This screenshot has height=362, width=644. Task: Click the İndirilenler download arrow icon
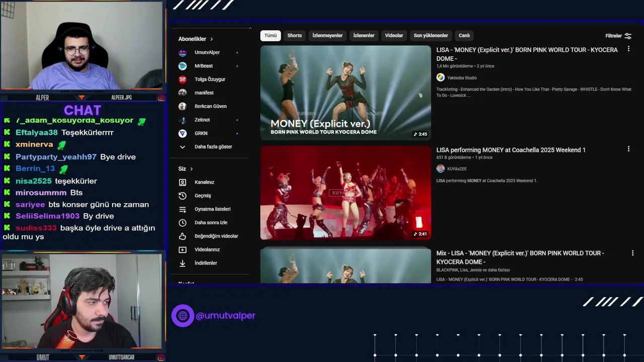point(183,263)
